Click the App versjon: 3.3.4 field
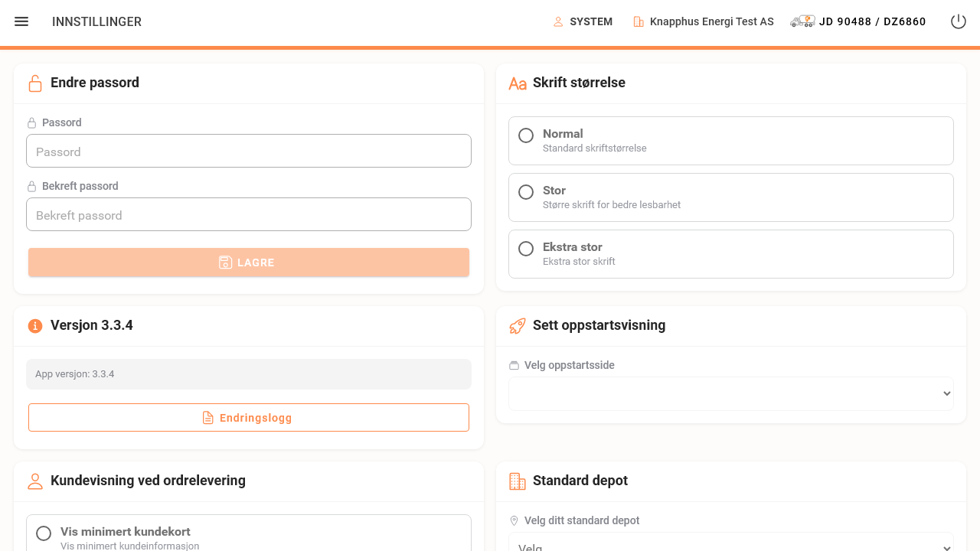The width and height of the screenshot is (980, 551). 249,374
